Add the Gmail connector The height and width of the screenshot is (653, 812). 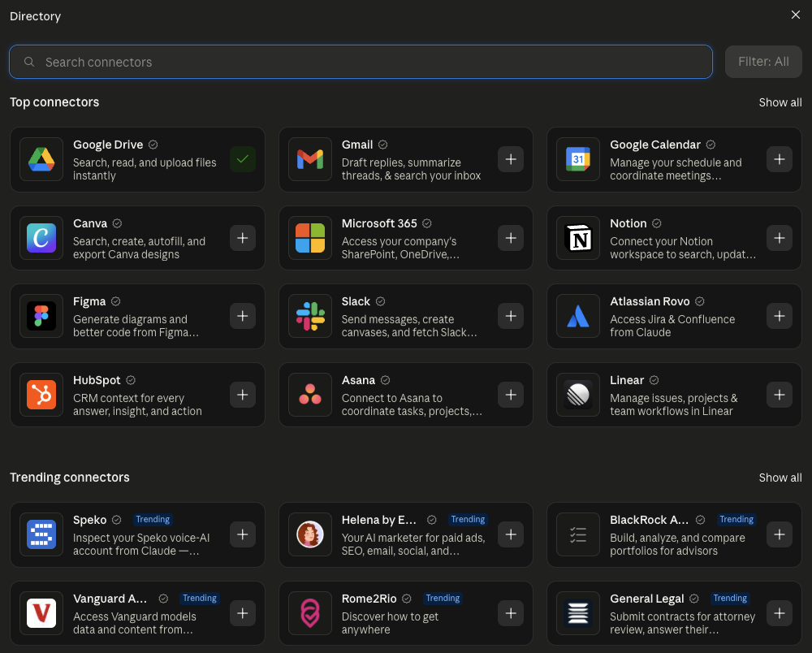[x=511, y=159]
